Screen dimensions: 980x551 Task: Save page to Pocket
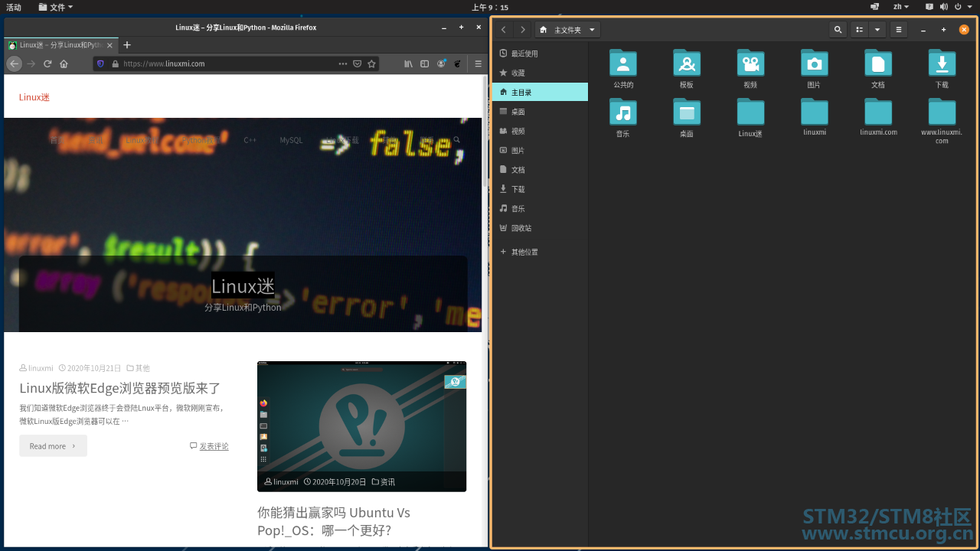pos(357,64)
